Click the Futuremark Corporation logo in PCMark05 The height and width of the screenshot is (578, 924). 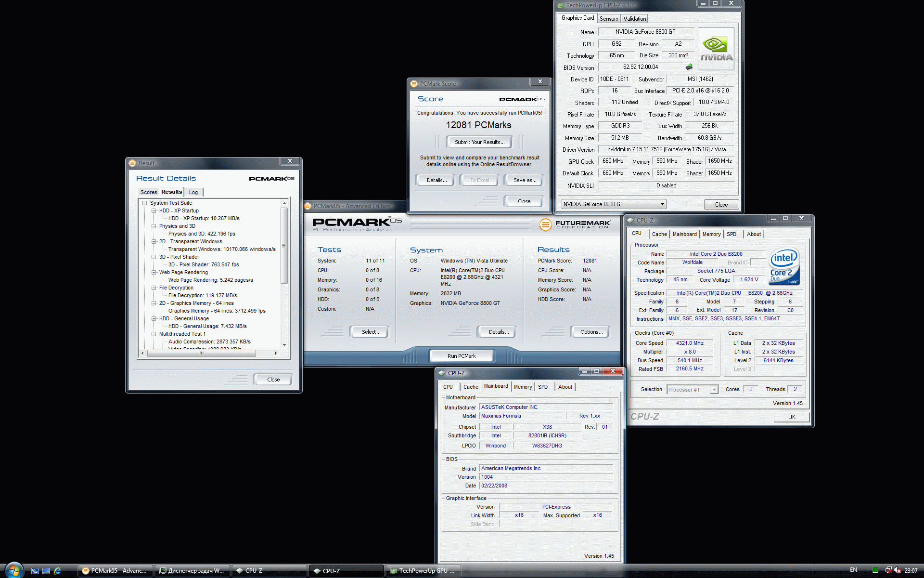pyautogui.click(x=575, y=224)
